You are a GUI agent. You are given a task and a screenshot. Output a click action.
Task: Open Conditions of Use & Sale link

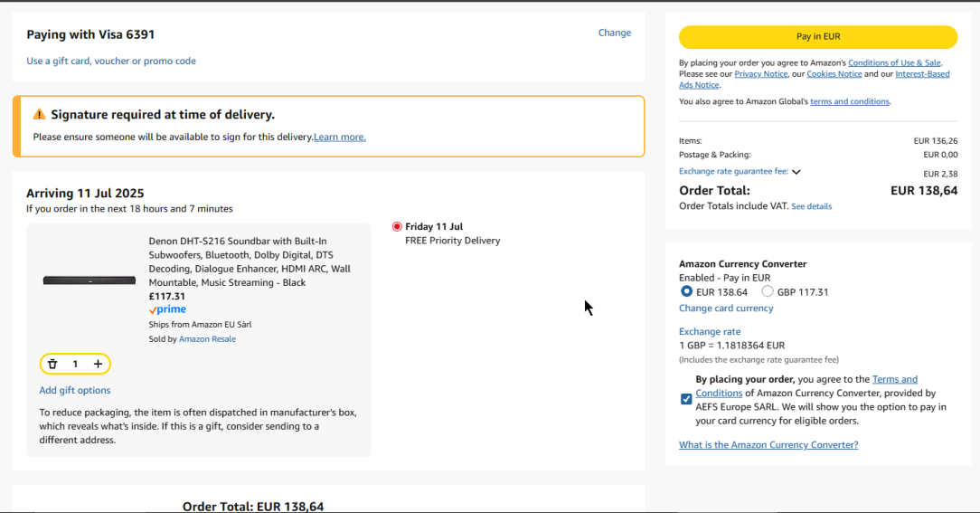[894, 62]
